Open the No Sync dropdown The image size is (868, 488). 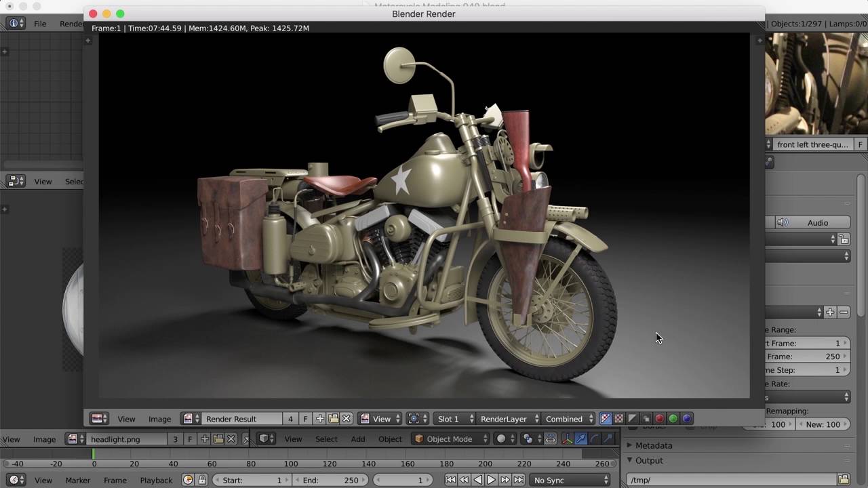click(570, 480)
